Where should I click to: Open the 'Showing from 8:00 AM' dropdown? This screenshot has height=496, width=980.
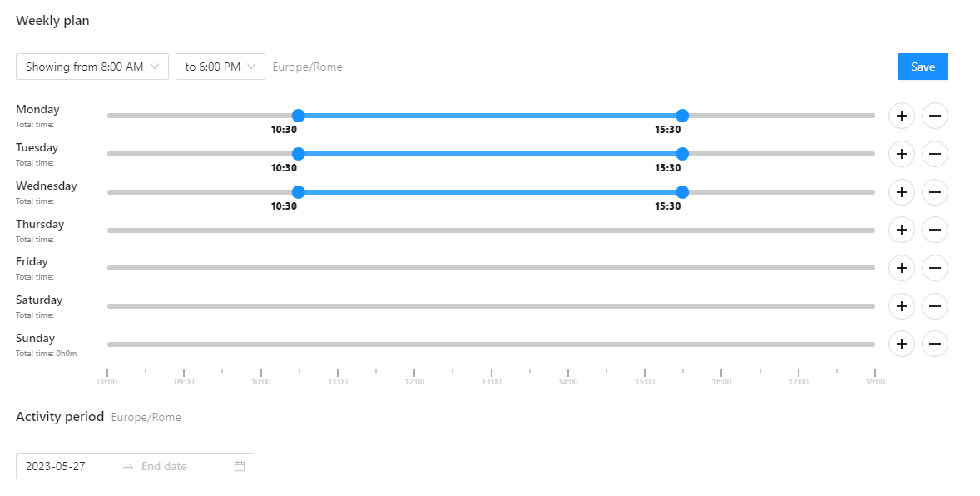[92, 67]
